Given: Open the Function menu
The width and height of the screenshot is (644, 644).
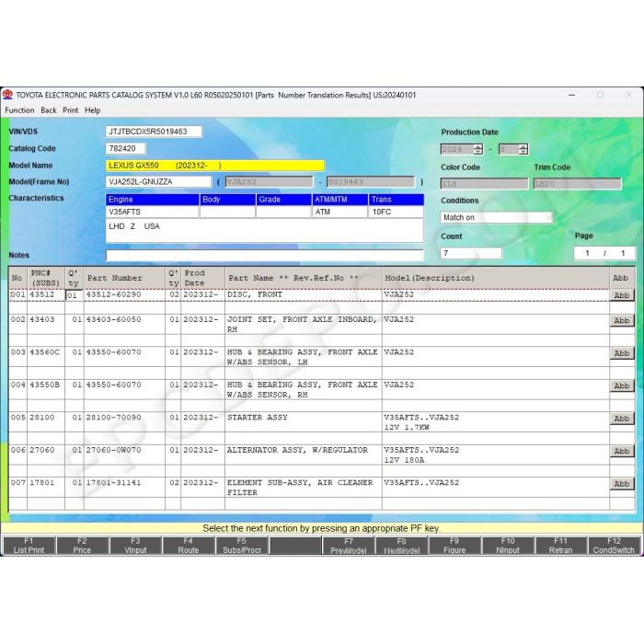Looking at the screenshot, I should point(19,110).
